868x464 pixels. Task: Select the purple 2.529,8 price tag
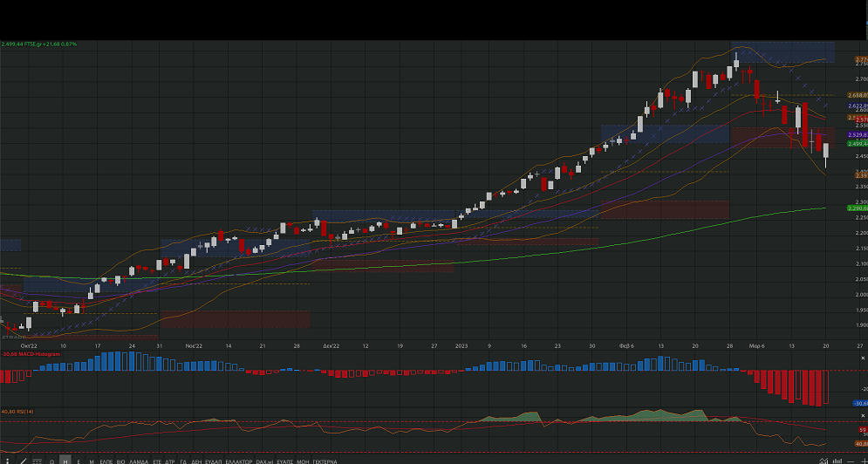tap(858, 134)
